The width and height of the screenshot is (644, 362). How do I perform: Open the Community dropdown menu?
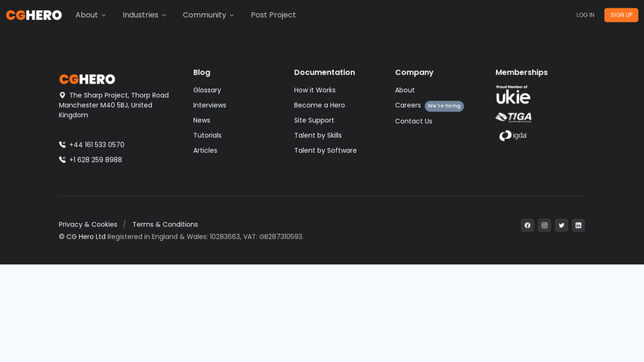click(208, 15)
